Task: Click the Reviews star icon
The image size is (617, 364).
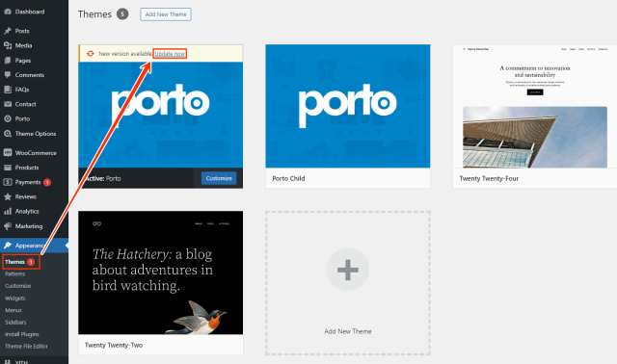Action: tap(8, 196)
